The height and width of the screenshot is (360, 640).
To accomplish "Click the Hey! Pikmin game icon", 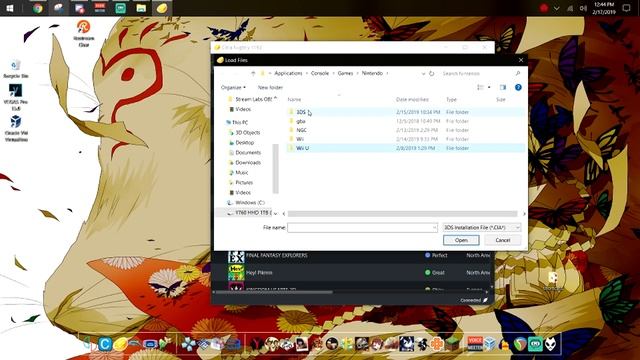I will (236, 273).
